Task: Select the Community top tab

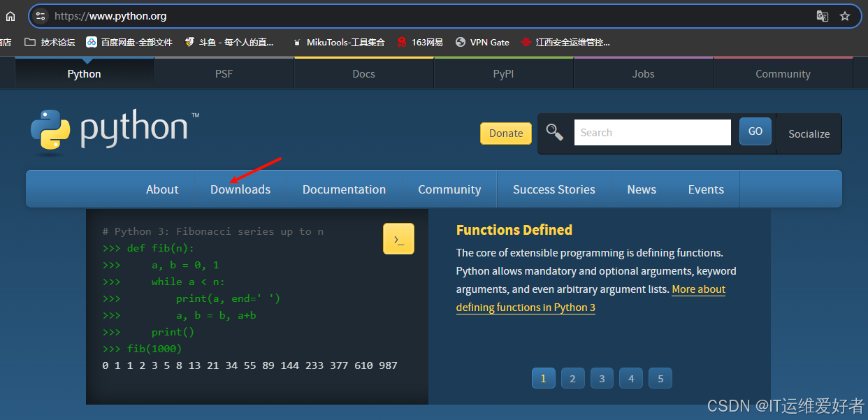Action: (x=783, y=73)
